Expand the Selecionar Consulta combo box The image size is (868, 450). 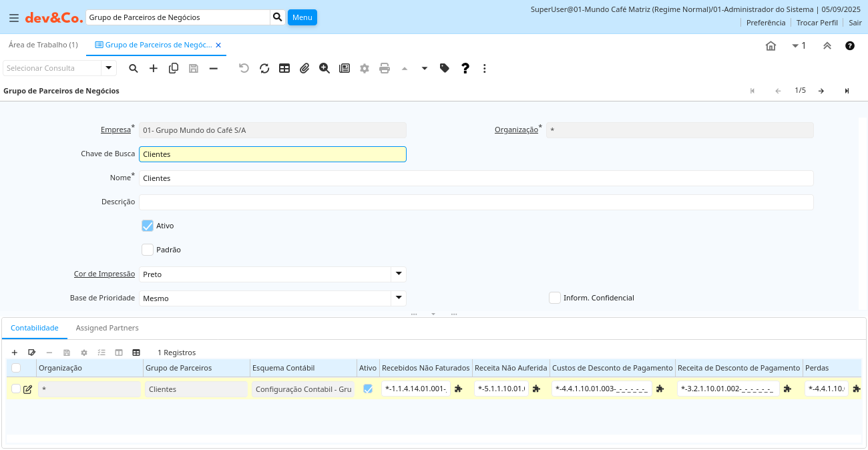[109, 68]
